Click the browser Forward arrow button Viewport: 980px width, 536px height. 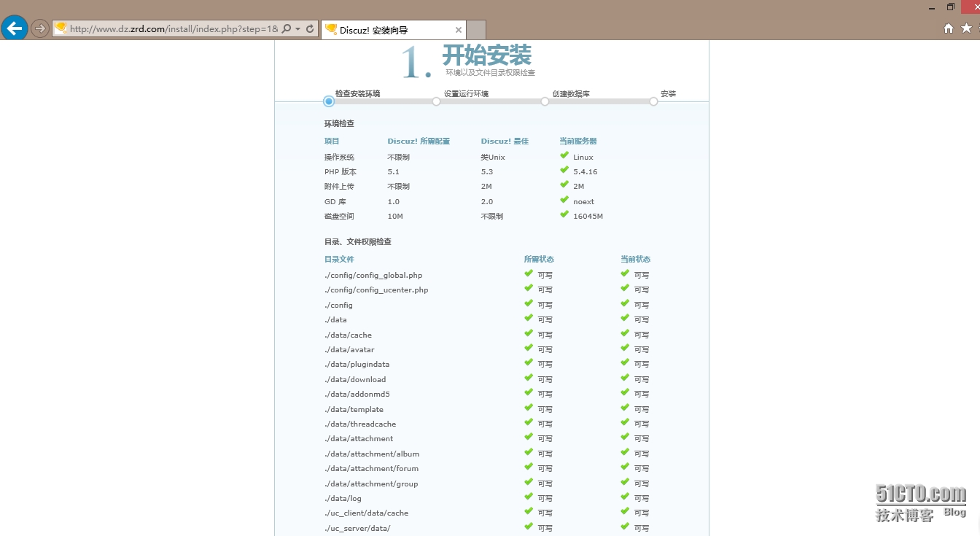[40, 28]
